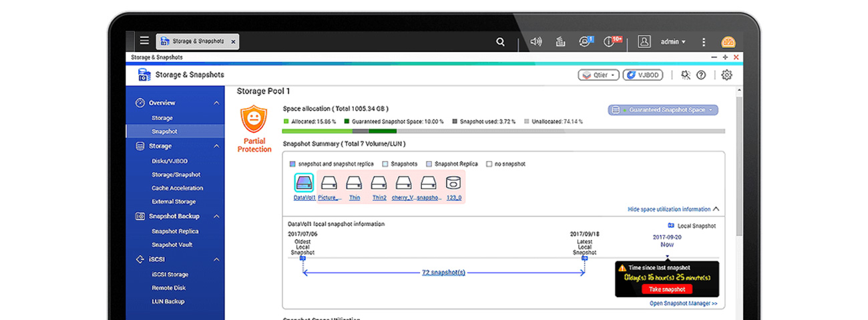Click the Take snapshot button

(x=667, y=289)
